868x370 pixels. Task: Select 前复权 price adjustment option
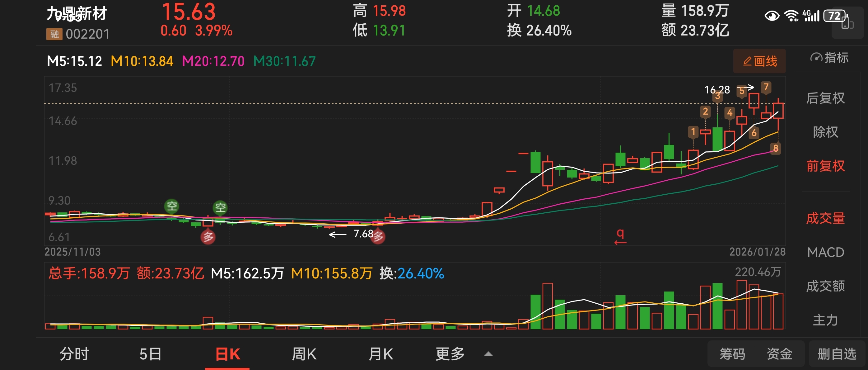point(825,166)
